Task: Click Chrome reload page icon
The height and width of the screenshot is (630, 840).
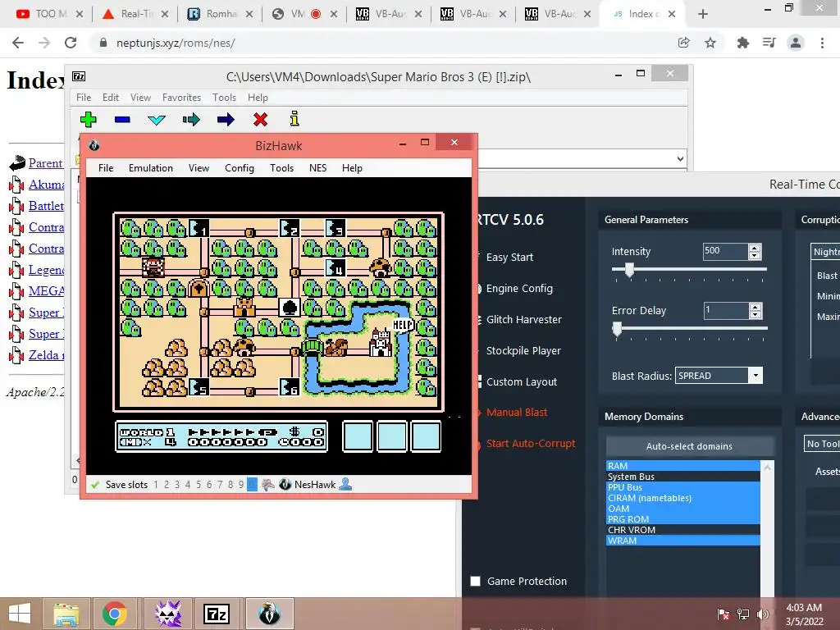Action: pyautogui.click(x=71, y=43)
